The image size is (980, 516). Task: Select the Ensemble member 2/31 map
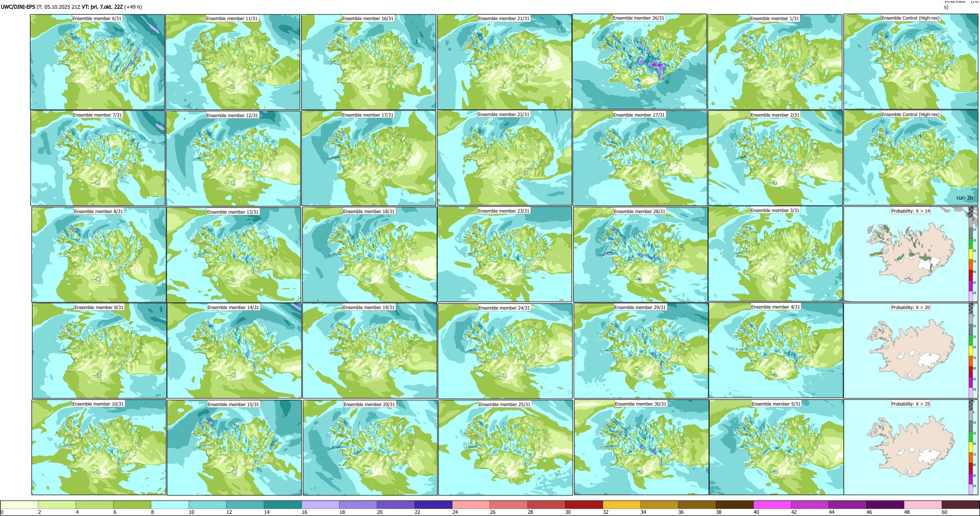[776, 158]
